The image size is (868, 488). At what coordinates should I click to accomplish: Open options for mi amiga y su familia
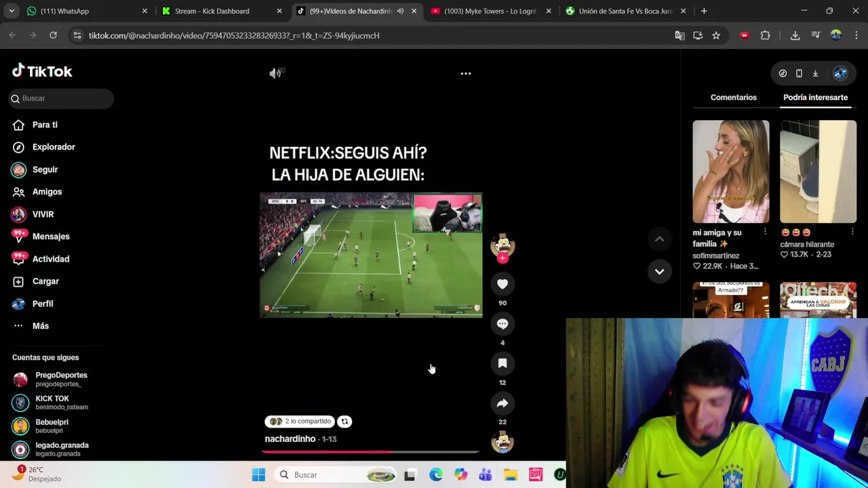[765, 232]
